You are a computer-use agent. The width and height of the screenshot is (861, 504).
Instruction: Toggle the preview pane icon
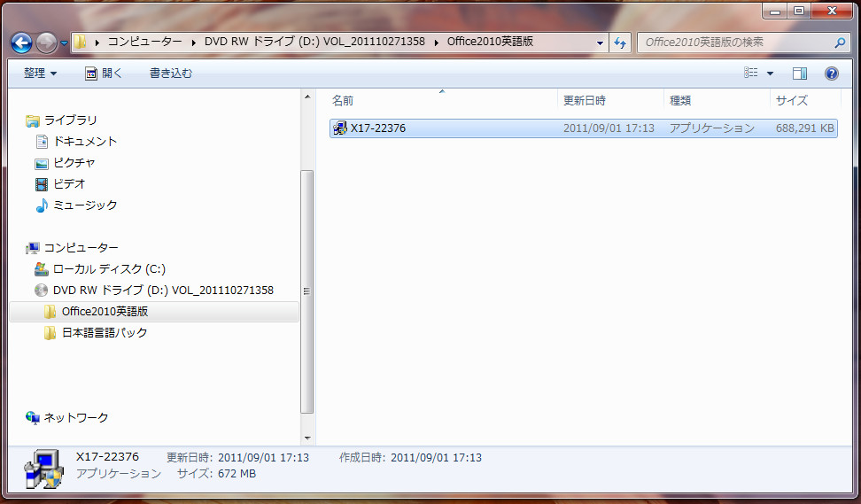[x=800, y=73]
